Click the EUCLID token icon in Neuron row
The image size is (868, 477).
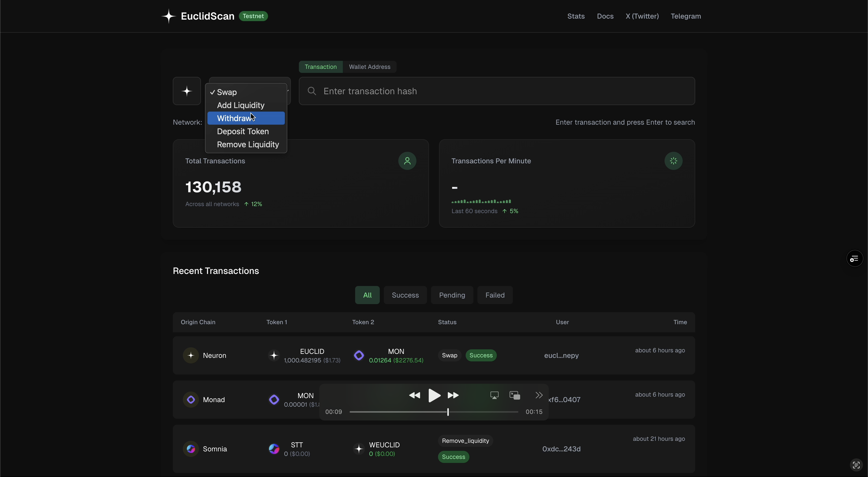[274, 355]
